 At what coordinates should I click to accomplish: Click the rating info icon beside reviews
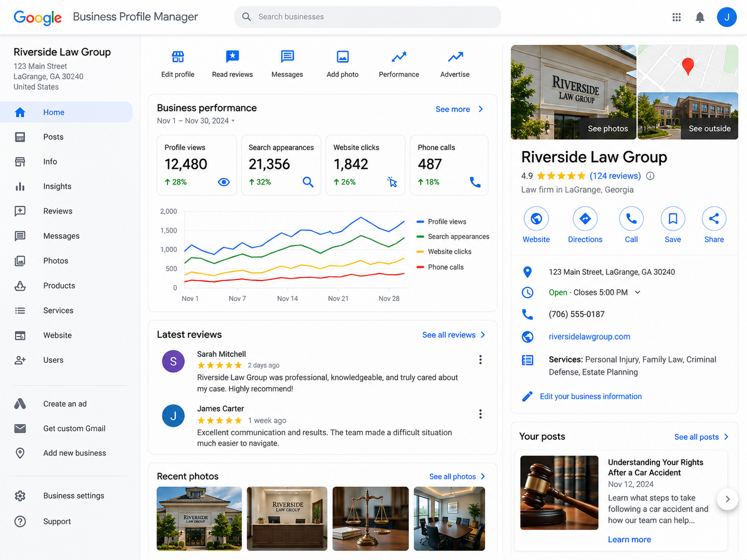[x=651, y=176]
